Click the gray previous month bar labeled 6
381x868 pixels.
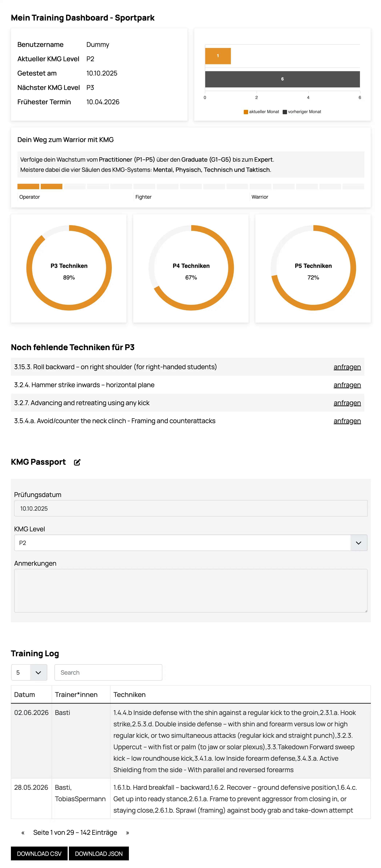click(282, 79)
